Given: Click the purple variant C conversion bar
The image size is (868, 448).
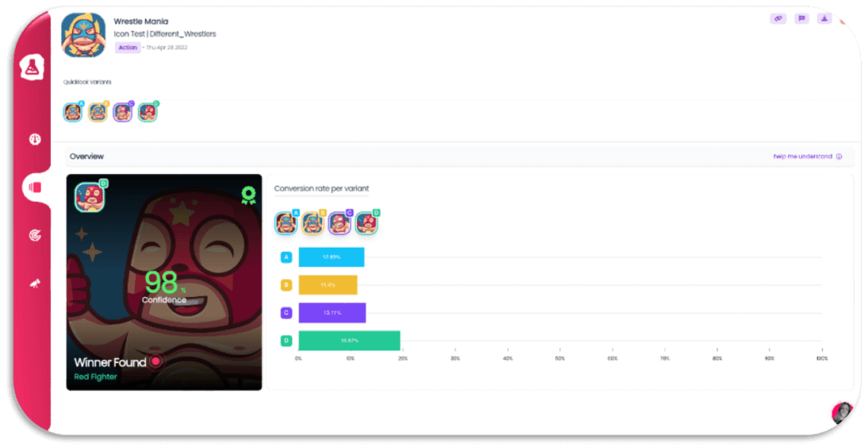Looking at the screenshot, I should (332, 313).
